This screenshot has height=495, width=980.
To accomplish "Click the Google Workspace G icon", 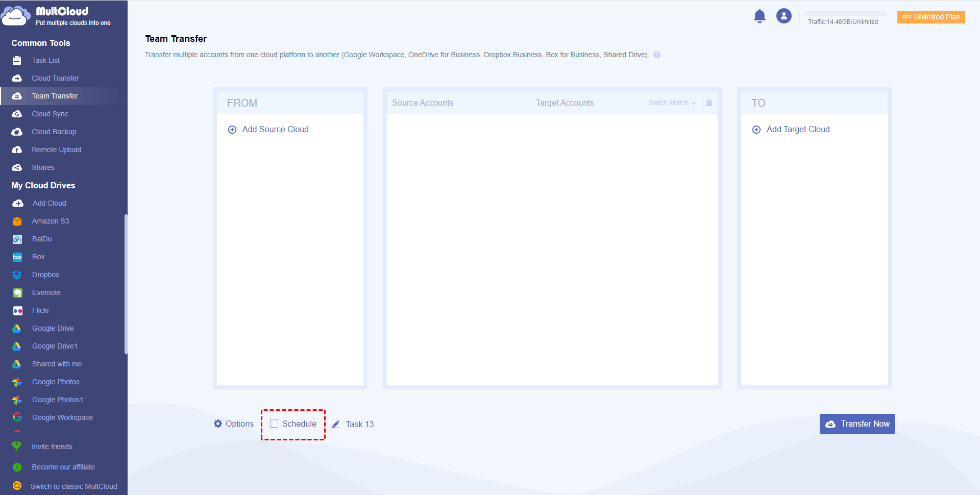I will [17, 417].
